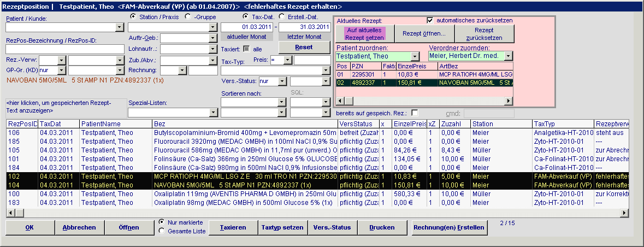The image size is (644, 247).
Task: Expand the Lohnaufr. dropdown
Action: click(212, 49)
